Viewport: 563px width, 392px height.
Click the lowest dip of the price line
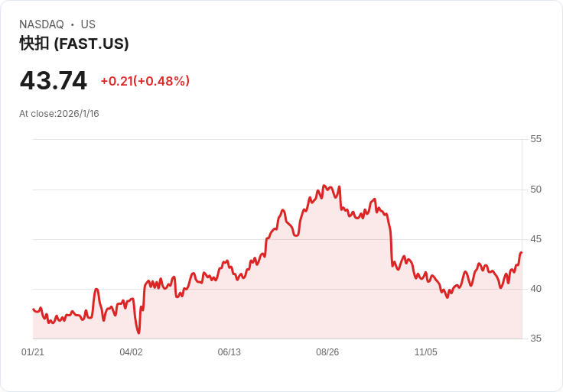tap(138, 333)
